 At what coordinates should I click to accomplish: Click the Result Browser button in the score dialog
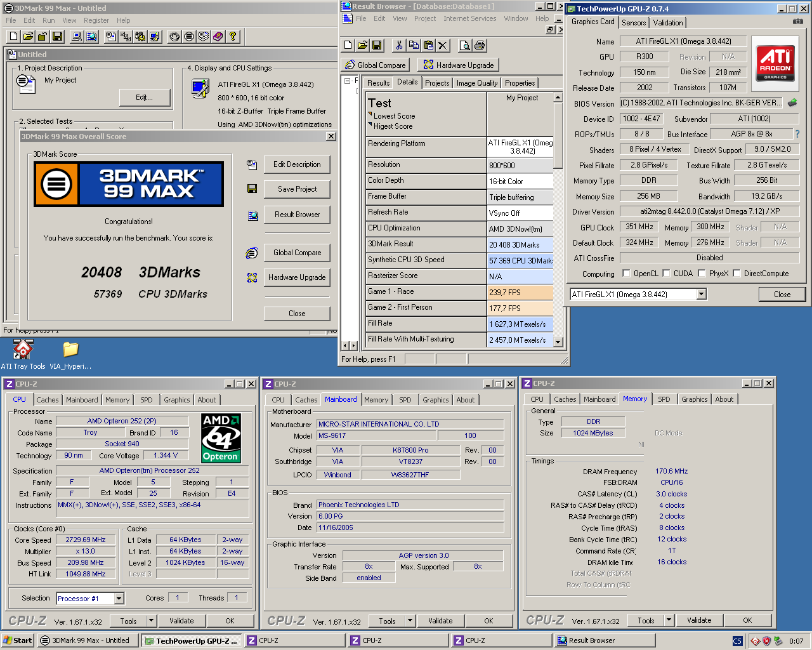pos(297,215)
